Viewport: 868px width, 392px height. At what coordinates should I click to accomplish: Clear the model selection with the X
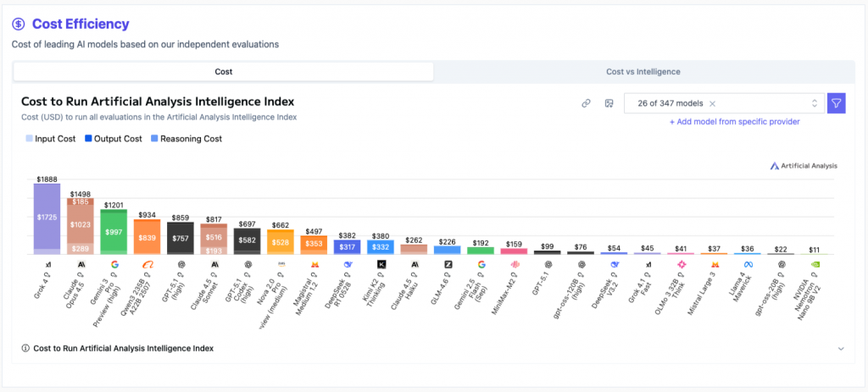[712, 103]
